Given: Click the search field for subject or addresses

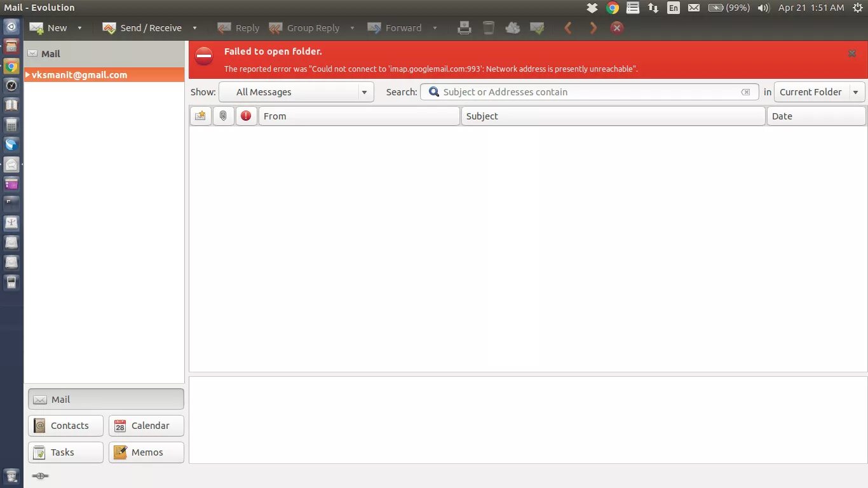Looking at the screenshot, I should tap(590, 92).
